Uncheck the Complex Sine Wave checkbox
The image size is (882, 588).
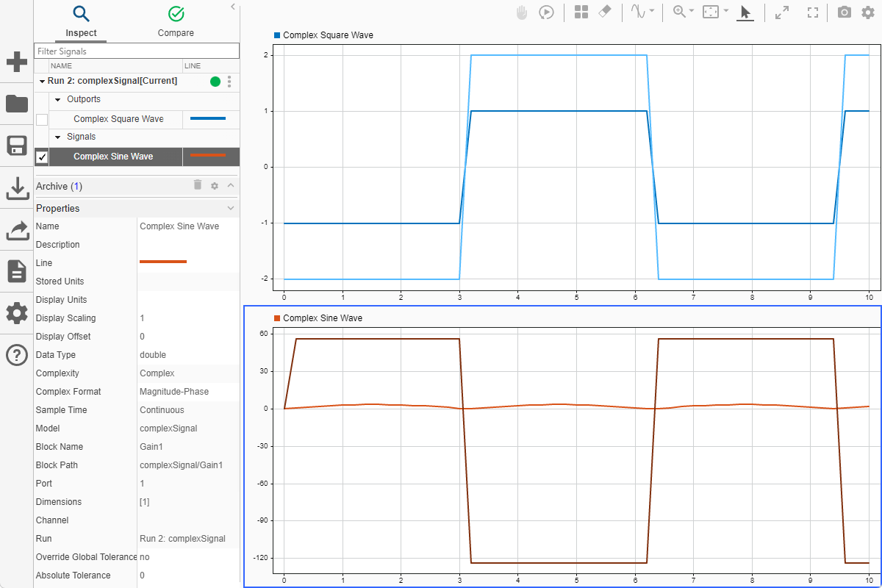click(42, 157)
